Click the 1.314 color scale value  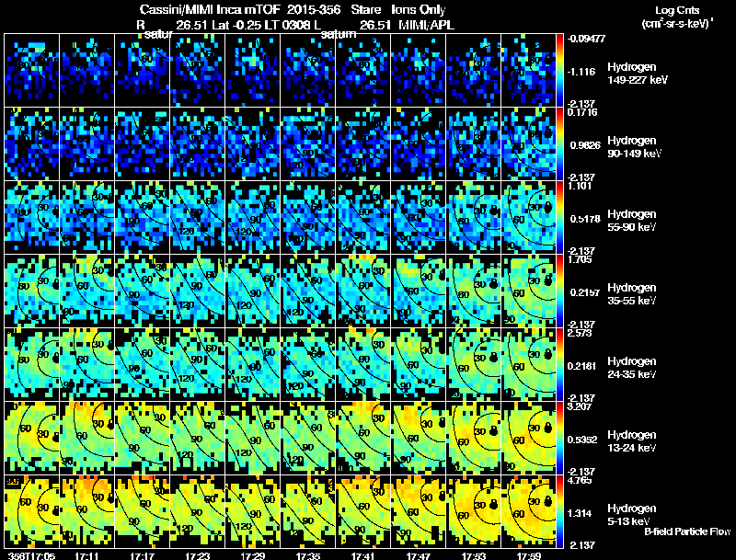coord(581,513)
